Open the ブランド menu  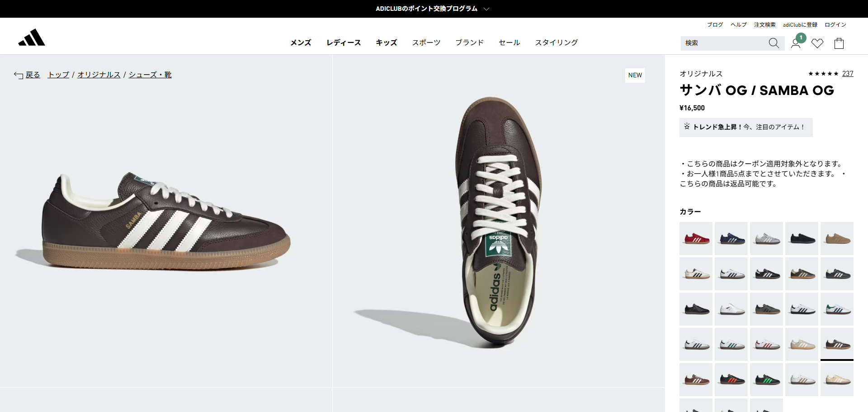[x=470, y=43]
